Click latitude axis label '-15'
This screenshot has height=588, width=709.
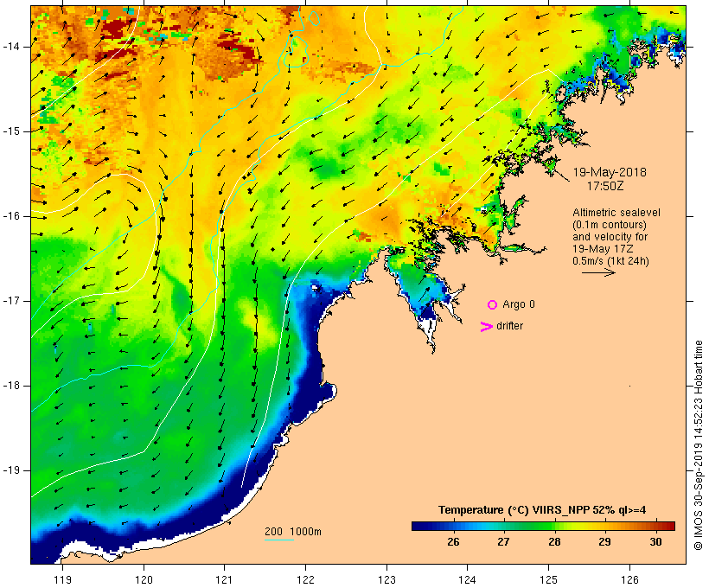click(x=10, y=131)
